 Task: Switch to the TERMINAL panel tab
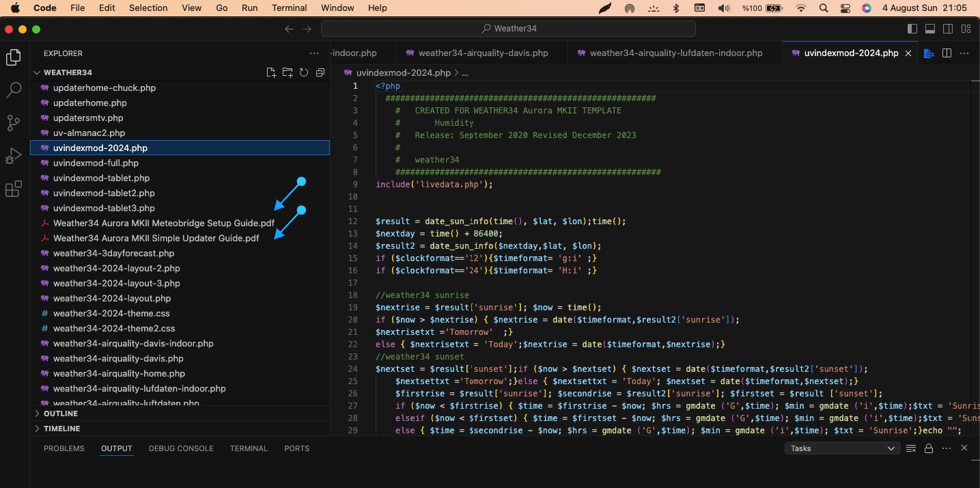coord(249,448)
